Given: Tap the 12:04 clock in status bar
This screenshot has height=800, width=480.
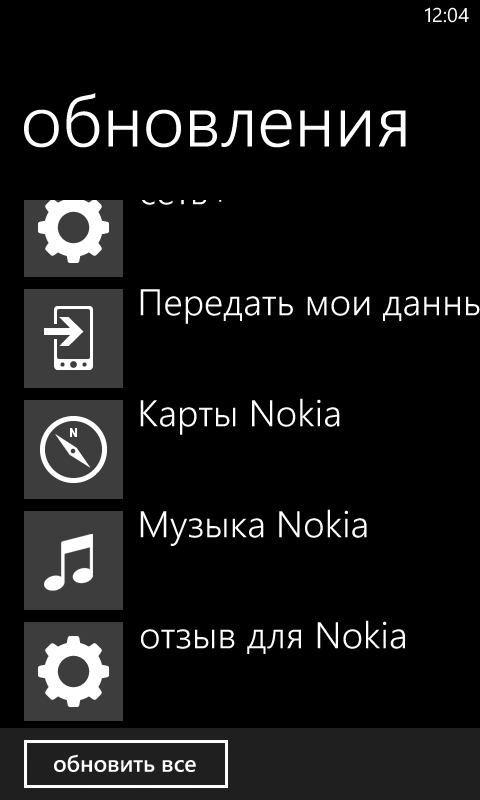Looking at the screenshot, I should pos(446,16).
